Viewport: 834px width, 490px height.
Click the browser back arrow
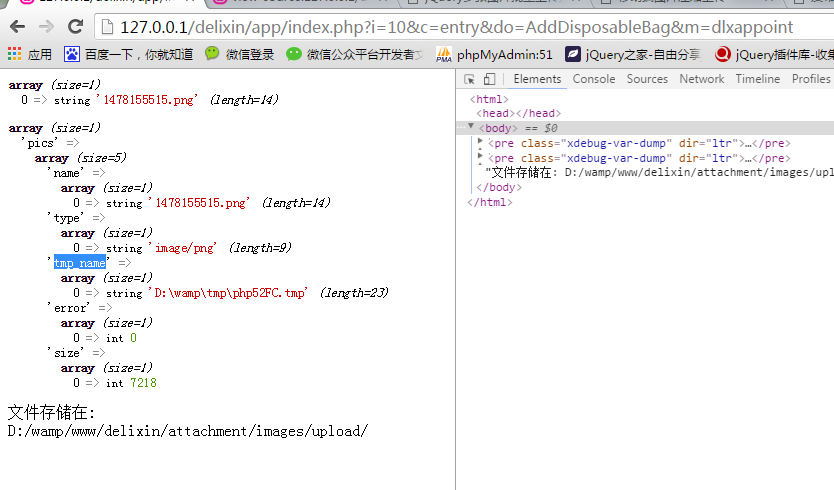click(x=18, y=26)
